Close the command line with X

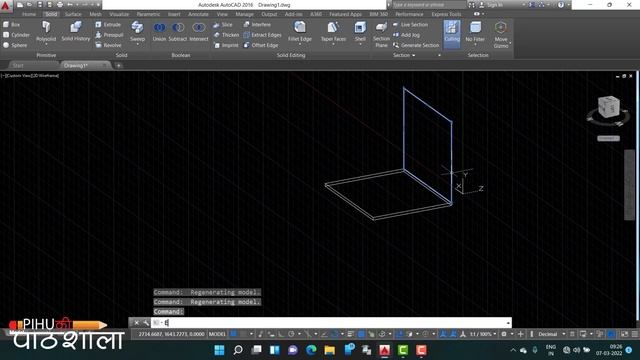(x=136, y=323)
